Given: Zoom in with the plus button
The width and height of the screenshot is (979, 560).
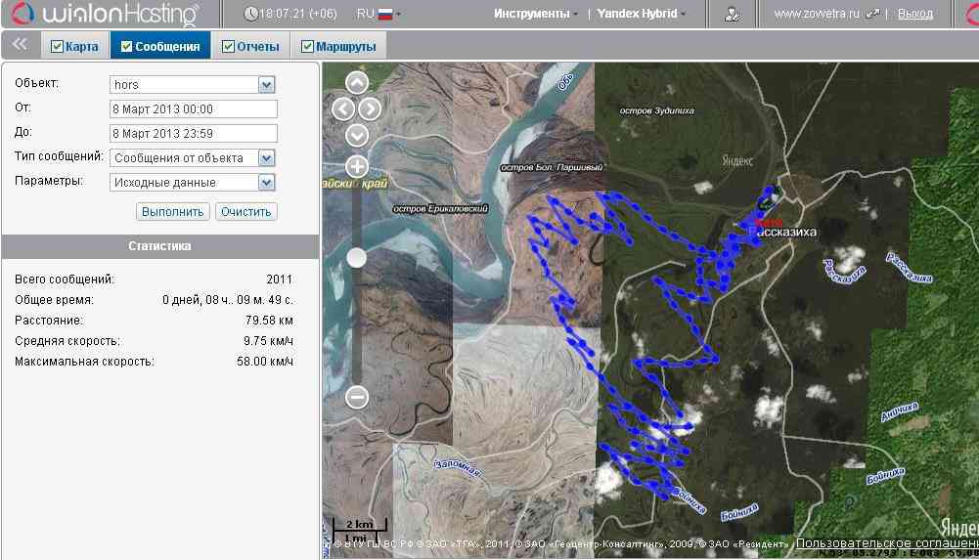Looking at the screenshot, I should pos(357,166).
